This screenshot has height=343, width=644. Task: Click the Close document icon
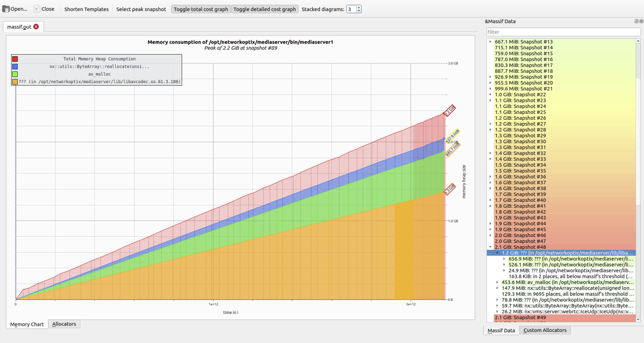pyautogui.click(x=37, y=9)
